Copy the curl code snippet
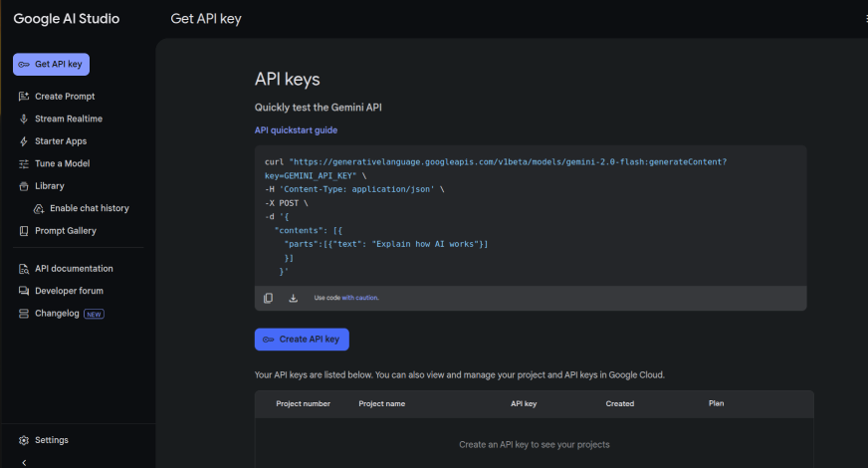Viewport: 868px width, 468px height. [x=268, y=298]
